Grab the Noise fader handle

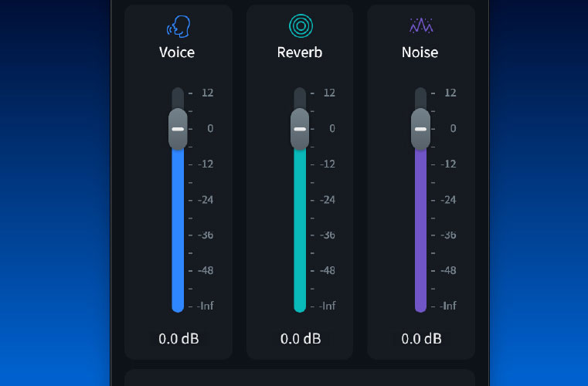pos(420,129)
